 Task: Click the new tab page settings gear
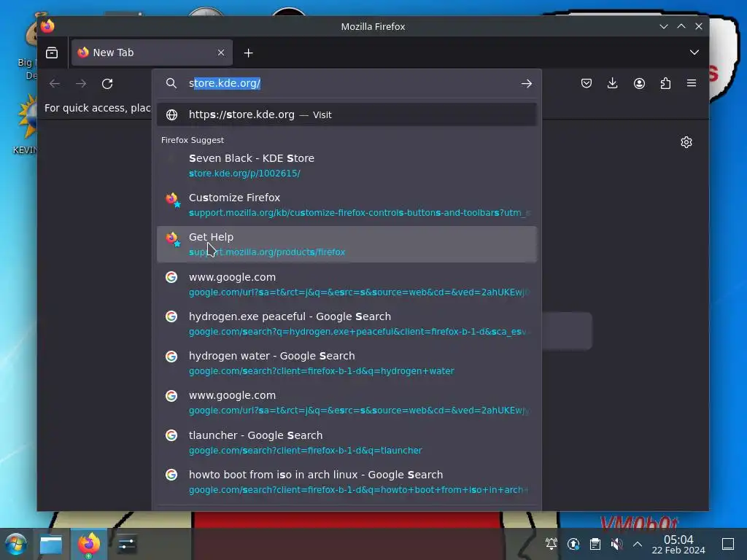point(686,142)
